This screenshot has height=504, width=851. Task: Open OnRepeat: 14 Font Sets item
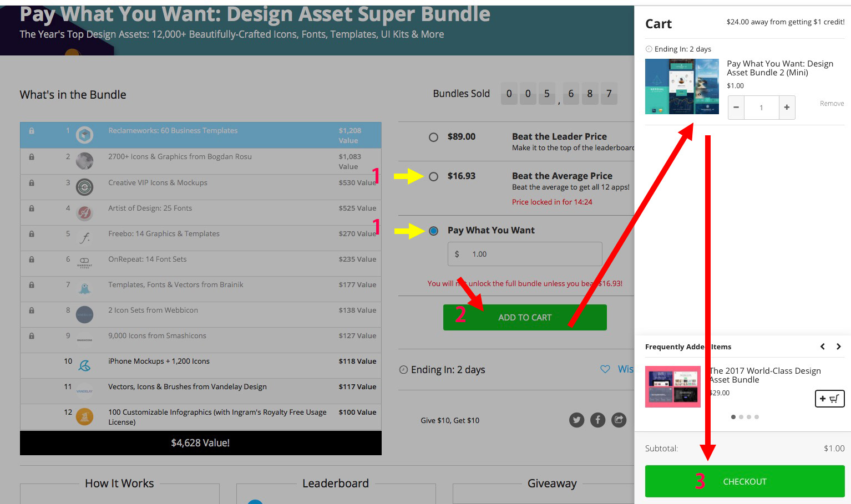(x=147, y=259)
